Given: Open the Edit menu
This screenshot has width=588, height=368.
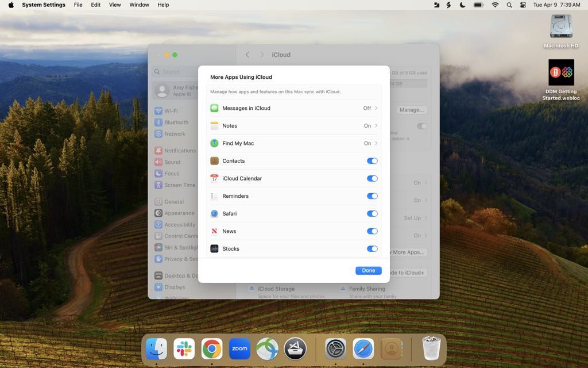Looking at the screenshot, I should click(x=96, y=5).
